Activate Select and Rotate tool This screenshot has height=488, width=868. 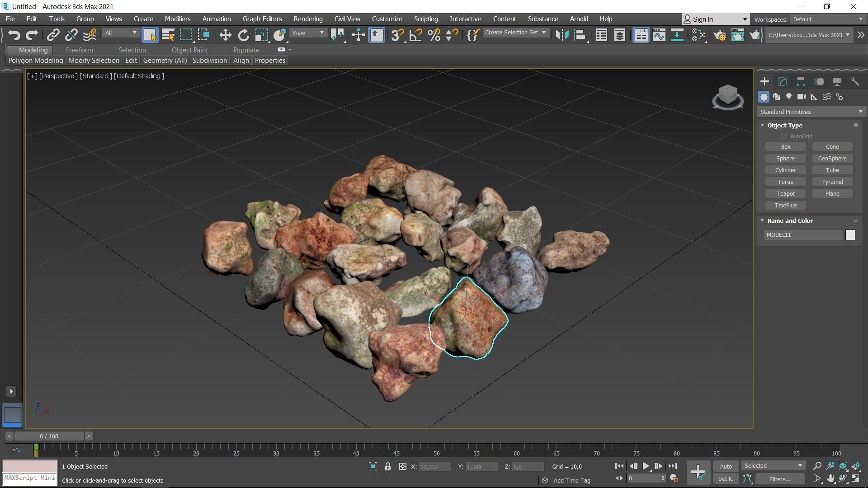243,35
